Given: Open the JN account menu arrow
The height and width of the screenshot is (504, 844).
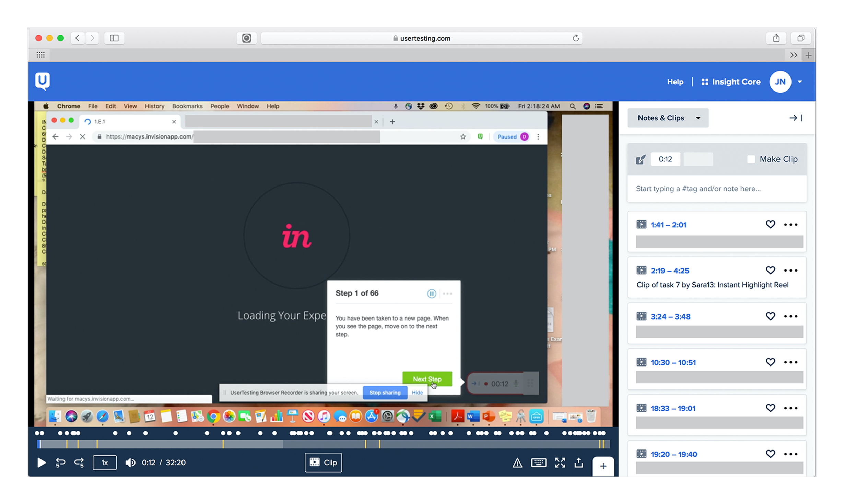Looking at the screenshot, I should [x=800, y=82].
